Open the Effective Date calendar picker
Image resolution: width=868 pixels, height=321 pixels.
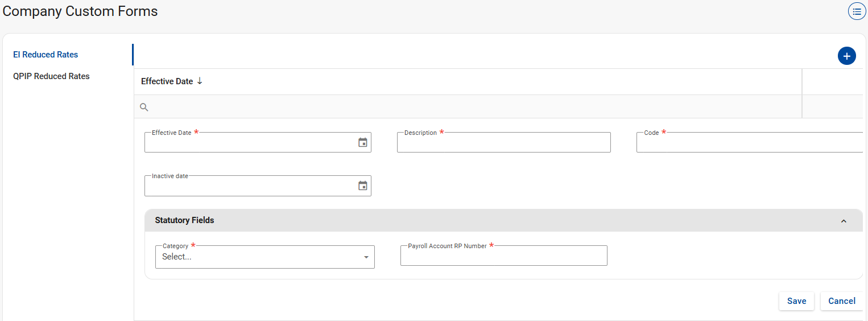click(x=363, y=142)
